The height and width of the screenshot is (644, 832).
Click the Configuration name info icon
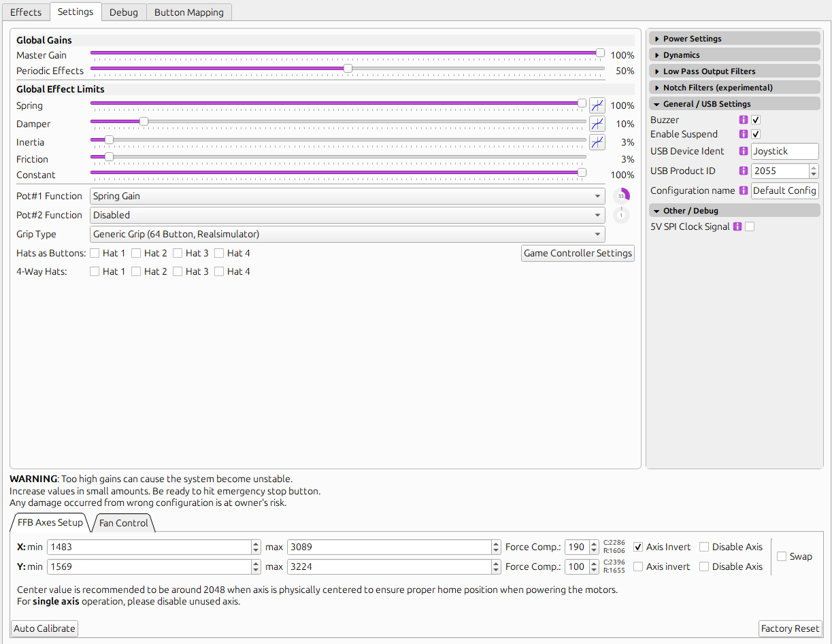point(744,190)
